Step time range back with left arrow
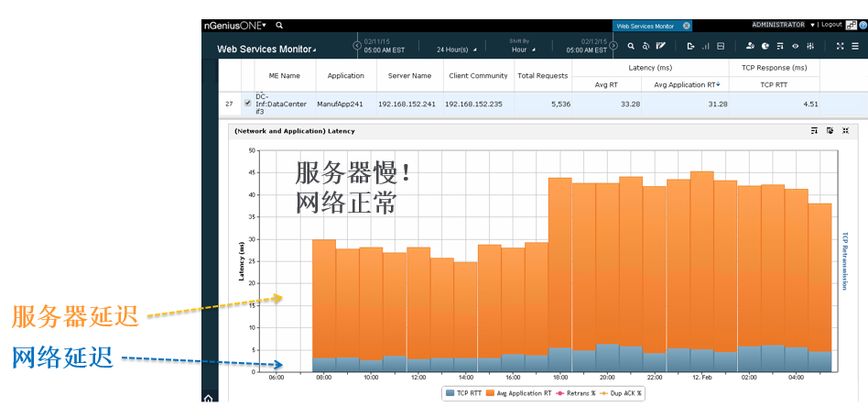The image size is (868, 418). pos(357,46)
